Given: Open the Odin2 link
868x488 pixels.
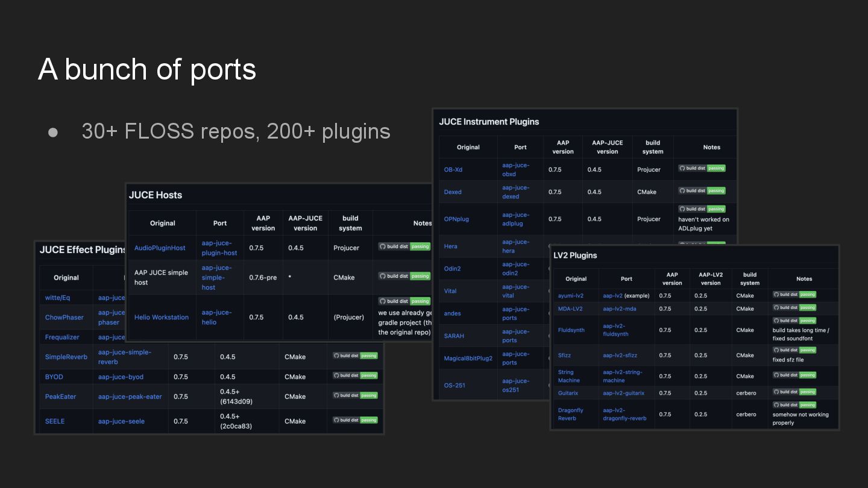Looking at the screenshot, I should pyautogui.click(x=453, y=268).
